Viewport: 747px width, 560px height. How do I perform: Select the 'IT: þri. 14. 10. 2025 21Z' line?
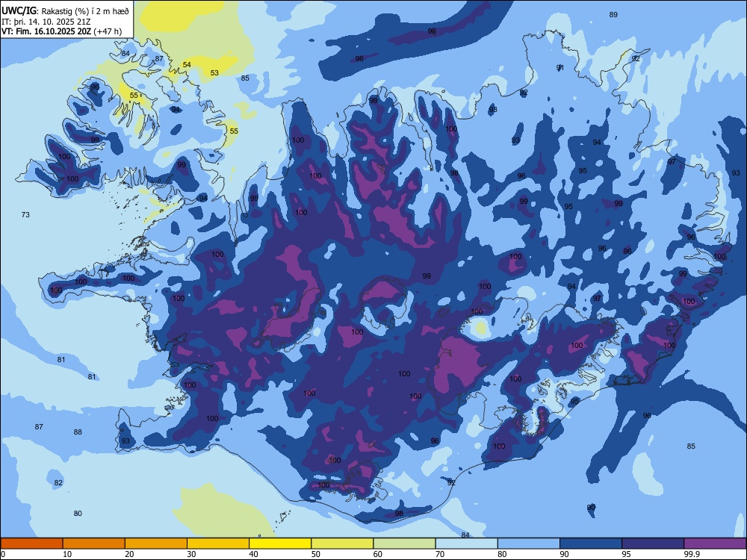point(46,22)
